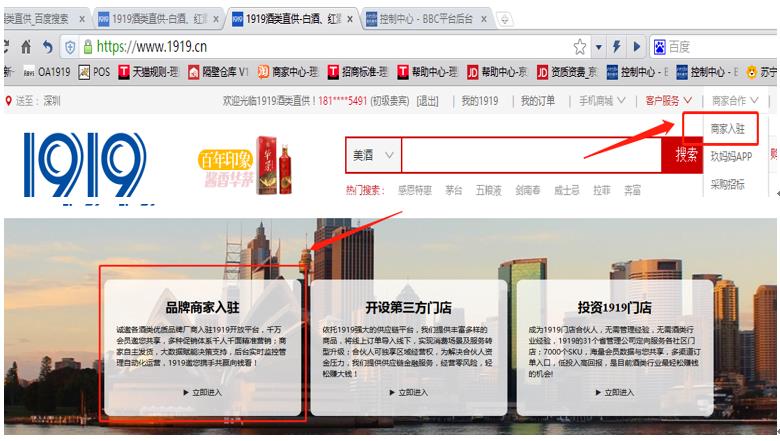Click 立即进入 under 投资1919门店
This screenshot has height=441, width=780.
[x=614, y=393]
